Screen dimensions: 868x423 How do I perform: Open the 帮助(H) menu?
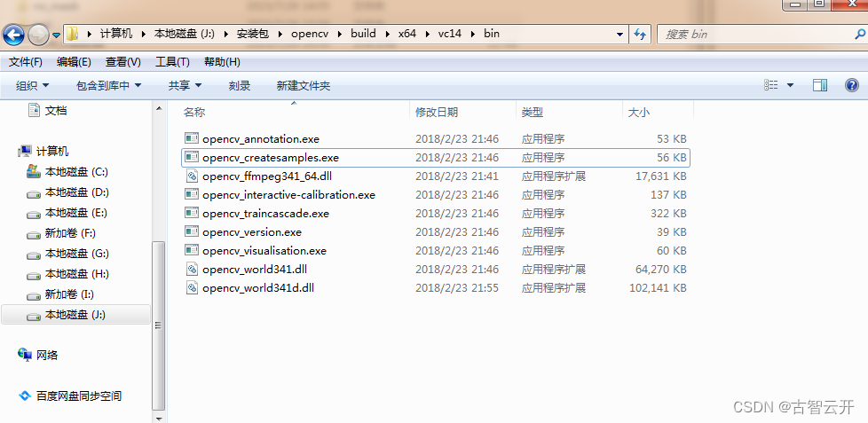[222, 62]
